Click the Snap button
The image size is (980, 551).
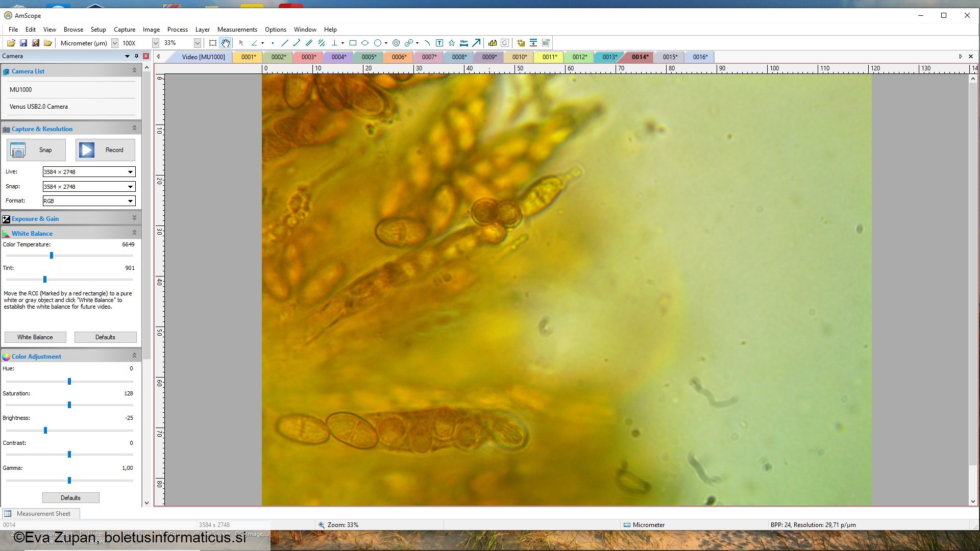pyautogui.click(x=36, y=150)
